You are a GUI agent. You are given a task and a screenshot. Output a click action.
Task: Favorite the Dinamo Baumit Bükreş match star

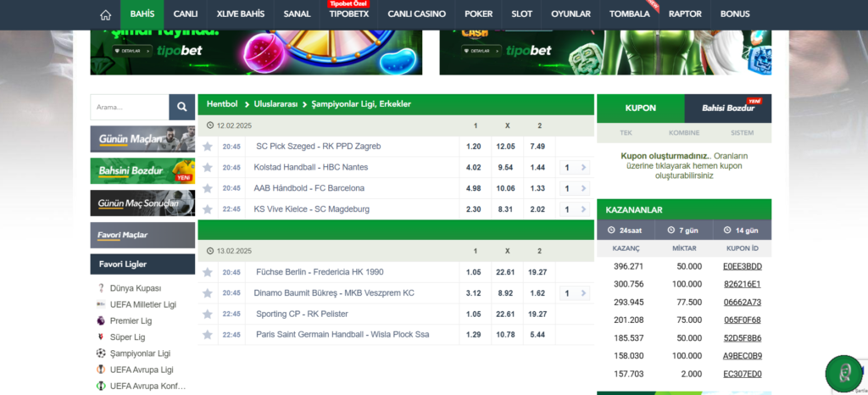pos(208,292)
